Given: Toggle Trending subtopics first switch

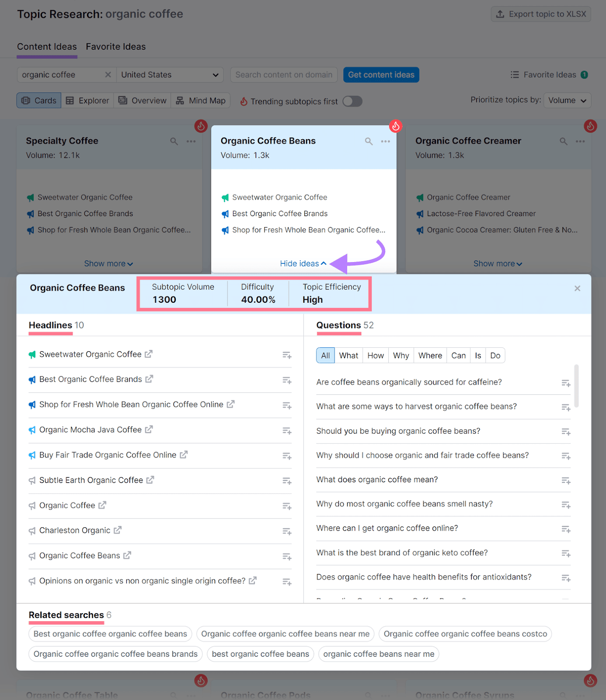Looking at the screenshot, I should pyautogui.click(x=352, y=101).
